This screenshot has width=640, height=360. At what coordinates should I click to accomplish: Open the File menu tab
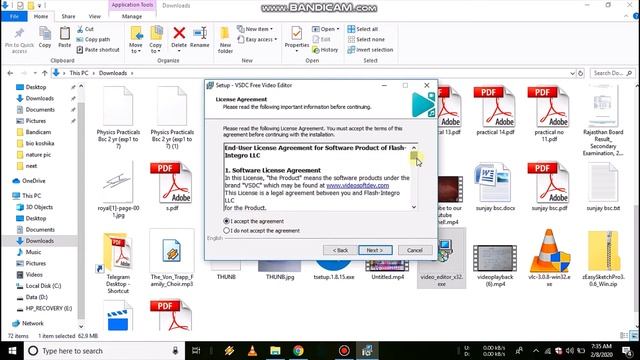pos(14,16)
